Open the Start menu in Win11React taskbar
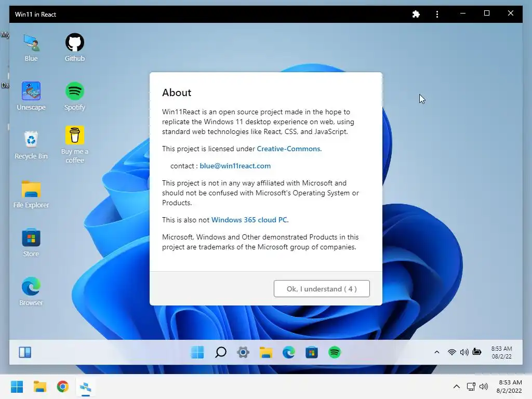Screen dimensions: 532x399 click(197, 353)
